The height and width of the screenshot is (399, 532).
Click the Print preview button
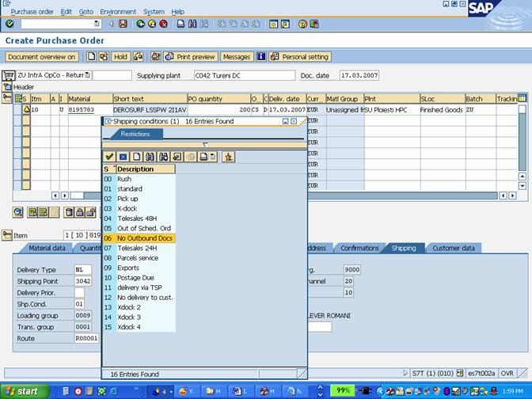point(191,57)
